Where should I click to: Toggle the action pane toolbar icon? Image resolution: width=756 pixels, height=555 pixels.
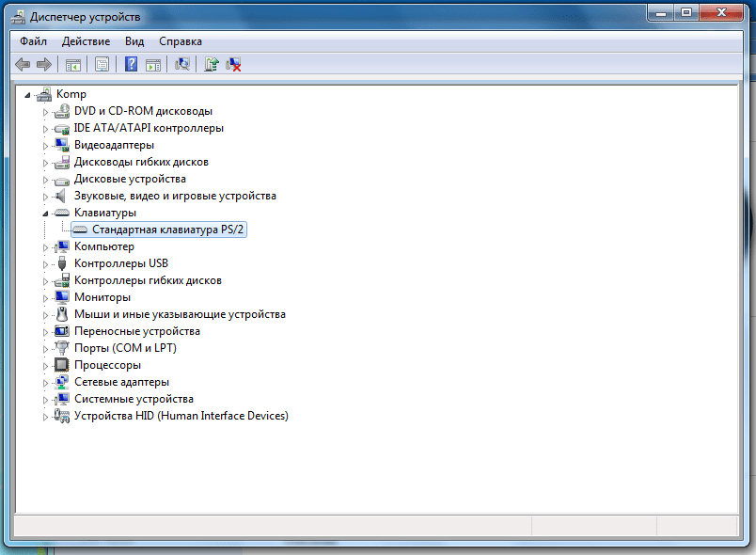pyautogui.click(x=153, y=64)
